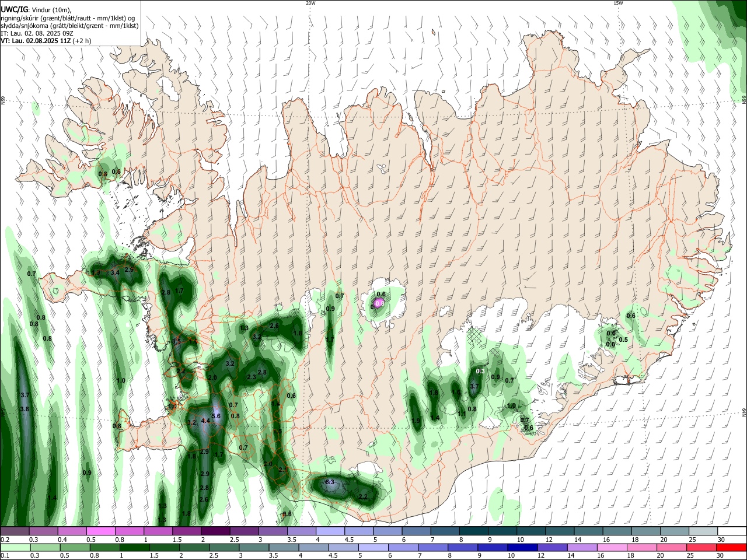Click the 'UWC/IG: Vindur (10m)' title text
747x560 pixels.
[36, 10]
